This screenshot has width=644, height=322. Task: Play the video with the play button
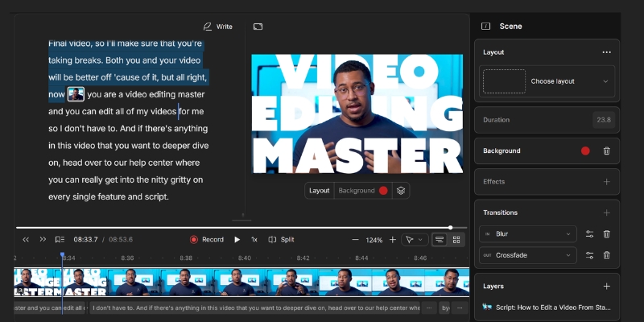tap(237, 239)
